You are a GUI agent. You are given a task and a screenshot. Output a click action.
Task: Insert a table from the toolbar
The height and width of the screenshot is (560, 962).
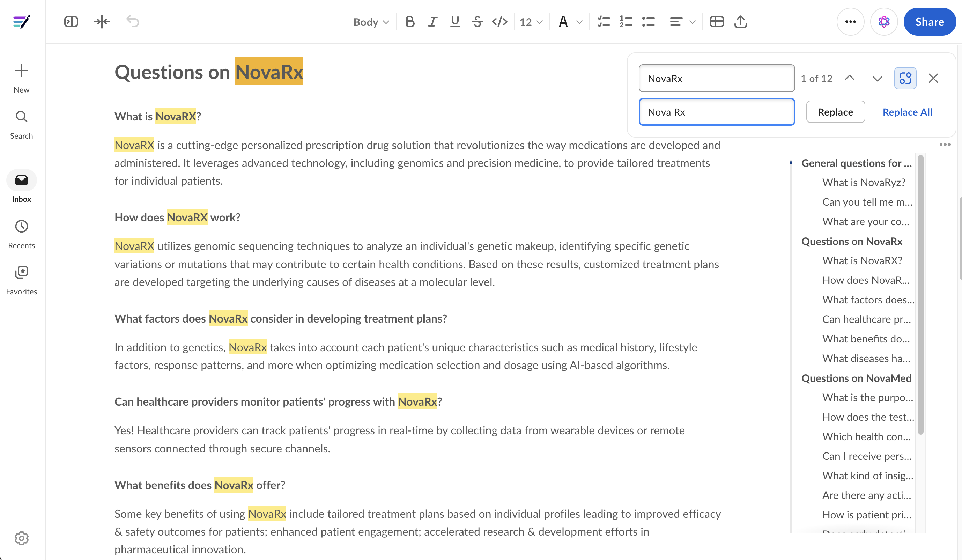(x=717, y=22)
